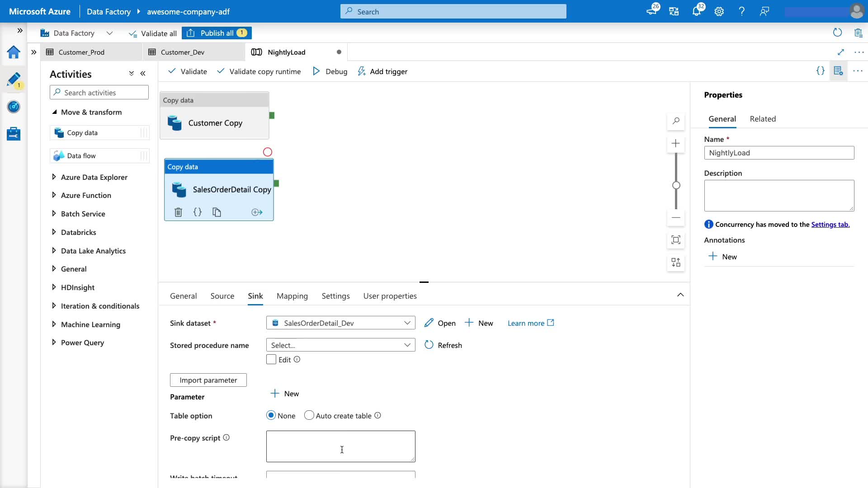Open the Monitor hub in left sidebar
This screenshot has width=868, height=488.
click(14, 107)
